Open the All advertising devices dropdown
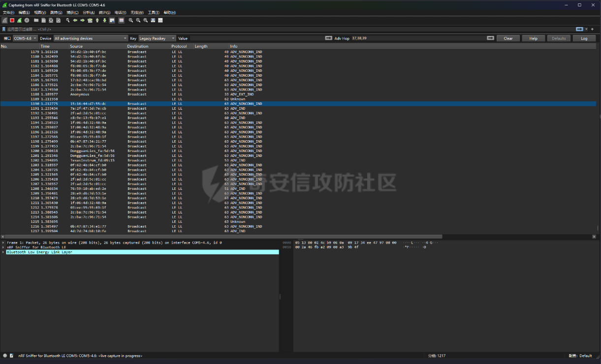The height and width of the screenshot is (364, 601). click(91, 38)
